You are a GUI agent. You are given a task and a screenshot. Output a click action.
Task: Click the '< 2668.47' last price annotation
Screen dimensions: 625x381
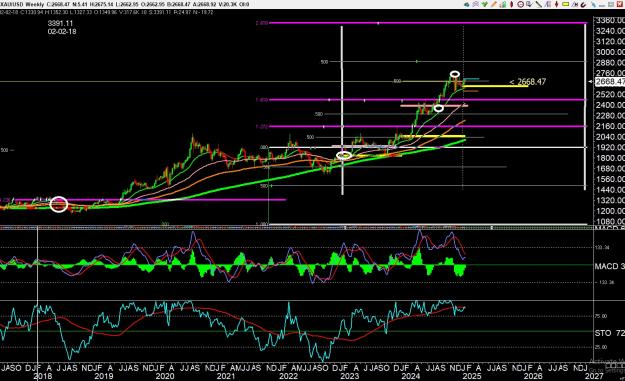click(x=527, y=82)
